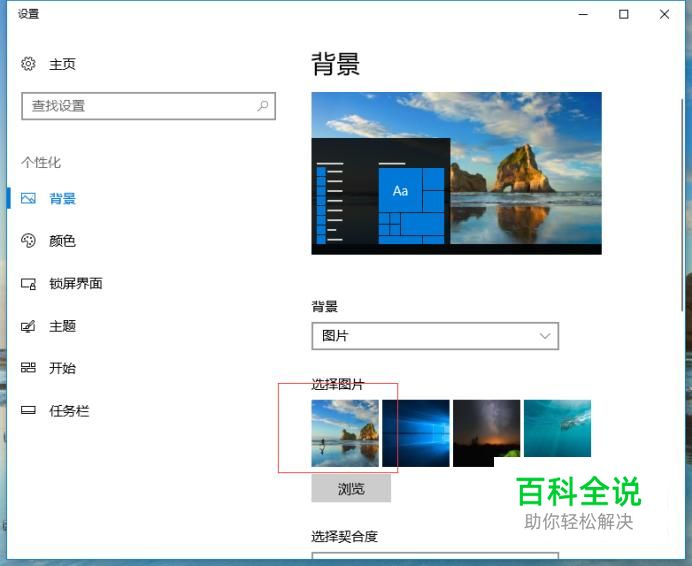This screenshot has width=692, height=566.
Task: Open the 主页 home page
Action: tap(62, 64)
